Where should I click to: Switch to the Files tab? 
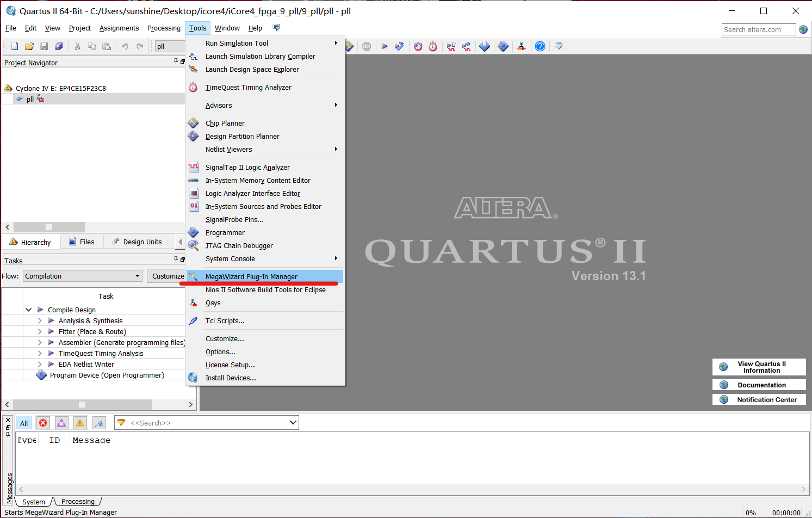[82, 242]
